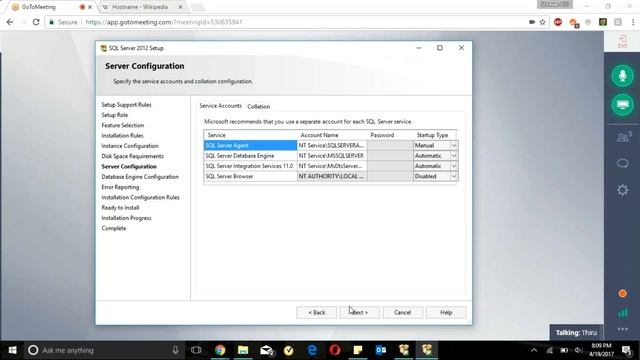Click the NT Service\SQLSERVERA... account name cell
640x360 pixels.
point(332,145)
